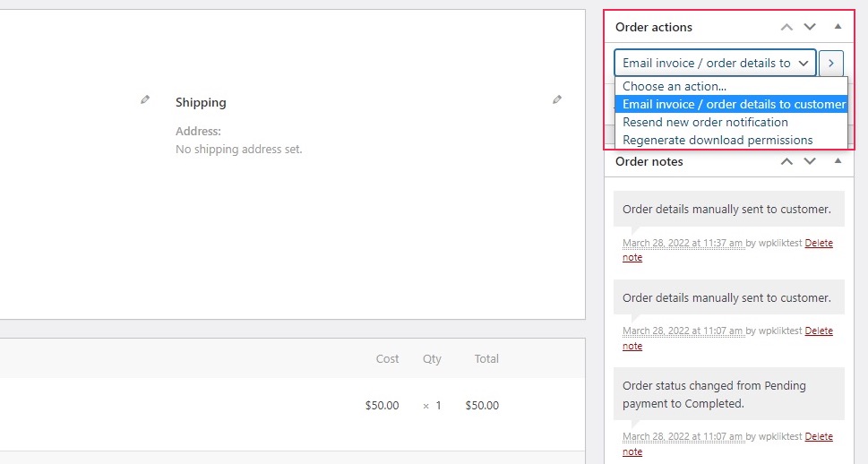Move Order actions panel down
868x464 pixels.
click(810, 27)
